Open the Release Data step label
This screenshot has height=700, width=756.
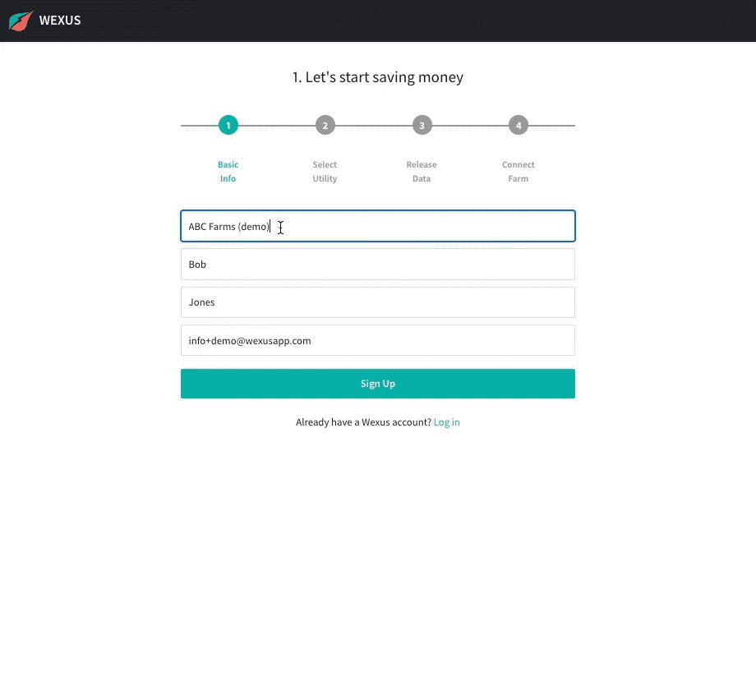422,172
